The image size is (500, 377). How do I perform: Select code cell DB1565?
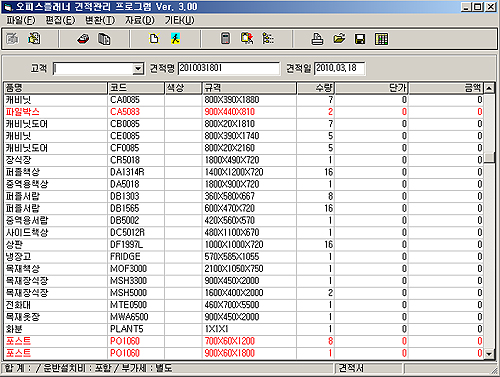click(x=125, y=208)
